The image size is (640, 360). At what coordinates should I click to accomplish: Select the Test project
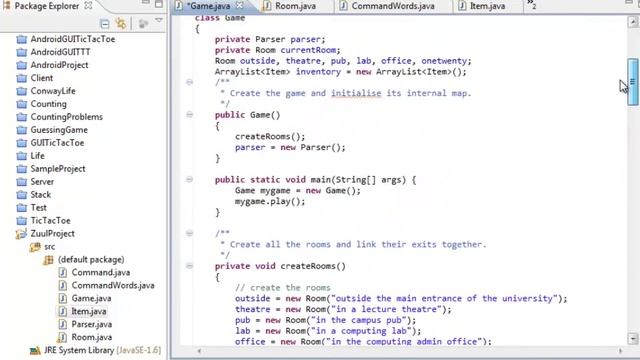point(38,208)
